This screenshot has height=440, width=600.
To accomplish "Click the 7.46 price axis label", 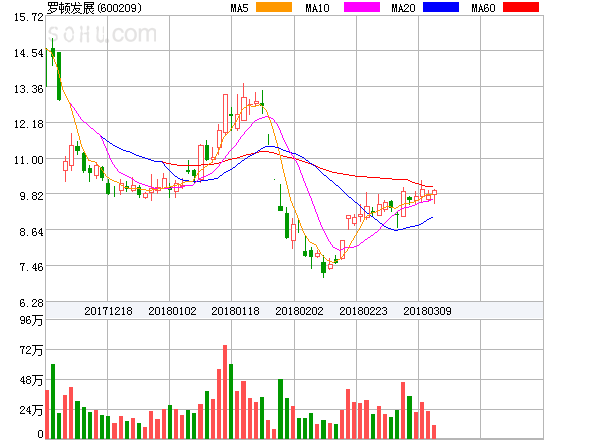I will [31, 267].
